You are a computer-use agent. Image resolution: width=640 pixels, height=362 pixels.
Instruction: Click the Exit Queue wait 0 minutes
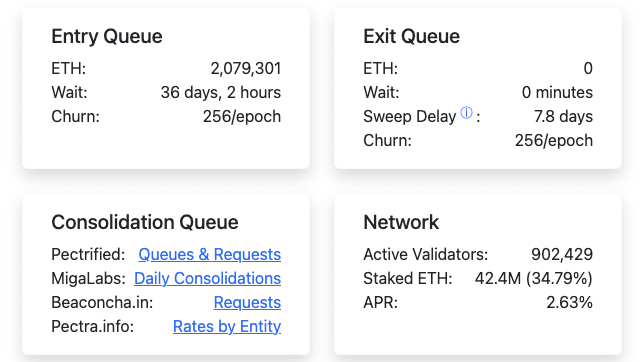(x=557, y=93)
